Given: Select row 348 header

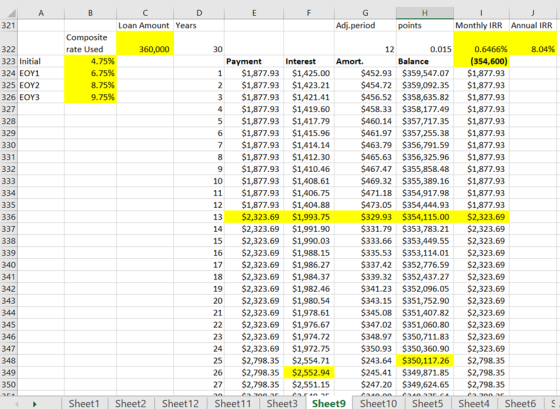Looking at the screenshot, I should pos(9,360).
